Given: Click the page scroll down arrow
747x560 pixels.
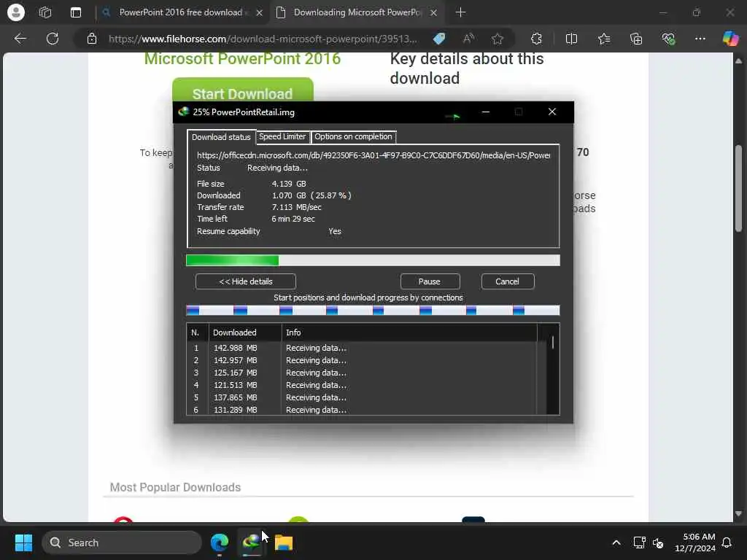Looking at the screenshot, I should [738, 514].
